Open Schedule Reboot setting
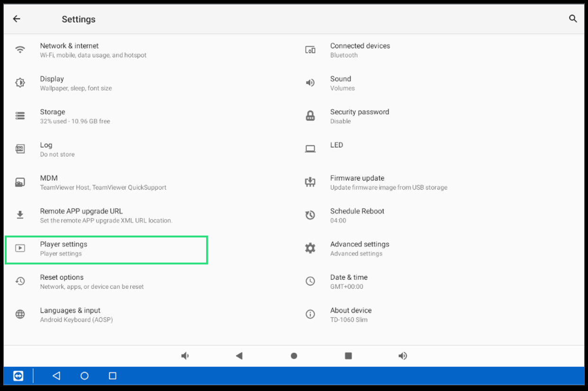 357,216
